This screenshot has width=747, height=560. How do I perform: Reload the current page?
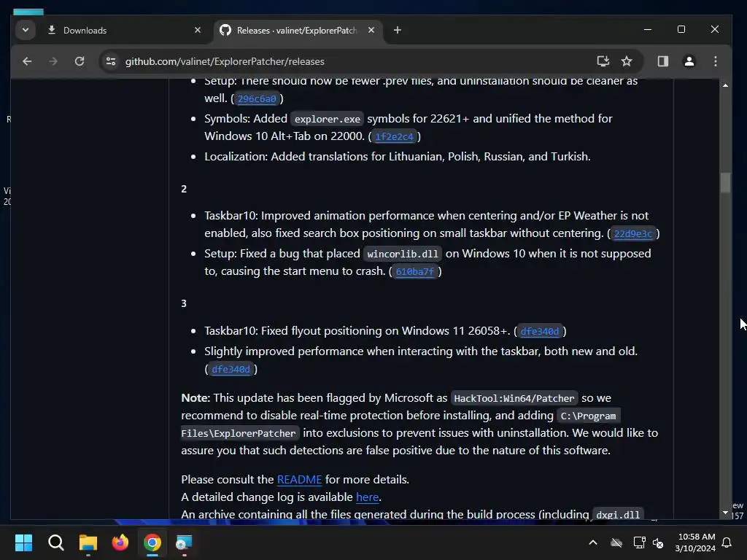80,61
